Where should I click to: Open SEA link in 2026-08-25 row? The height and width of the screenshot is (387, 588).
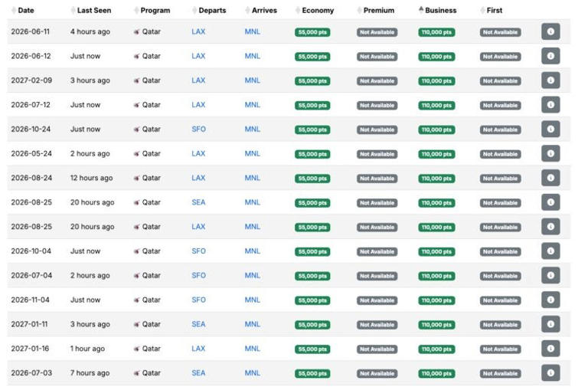[198, 202]
